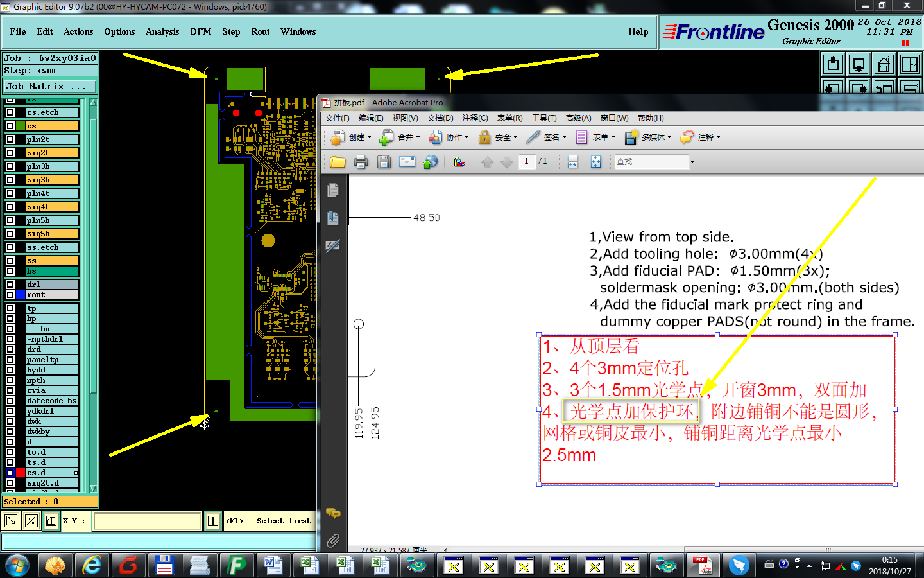Open the folder icon in Acrobat toolbar

coord(338,162)
